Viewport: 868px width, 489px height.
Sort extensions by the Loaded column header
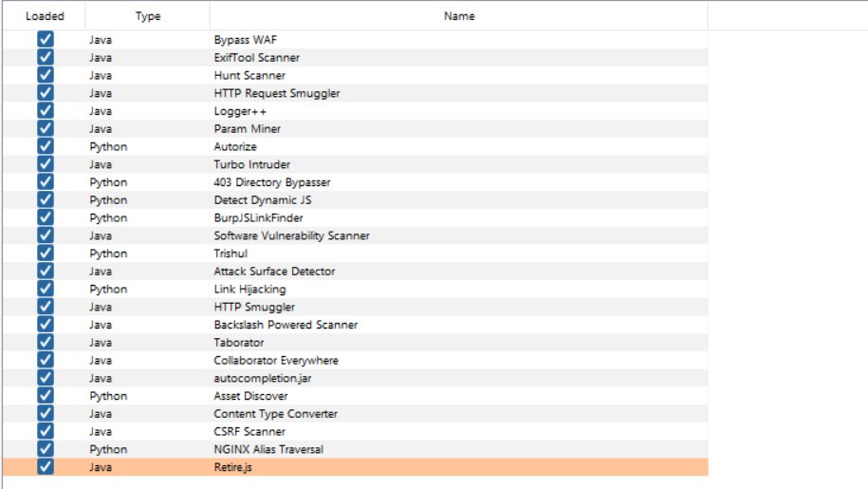point(45,16)
